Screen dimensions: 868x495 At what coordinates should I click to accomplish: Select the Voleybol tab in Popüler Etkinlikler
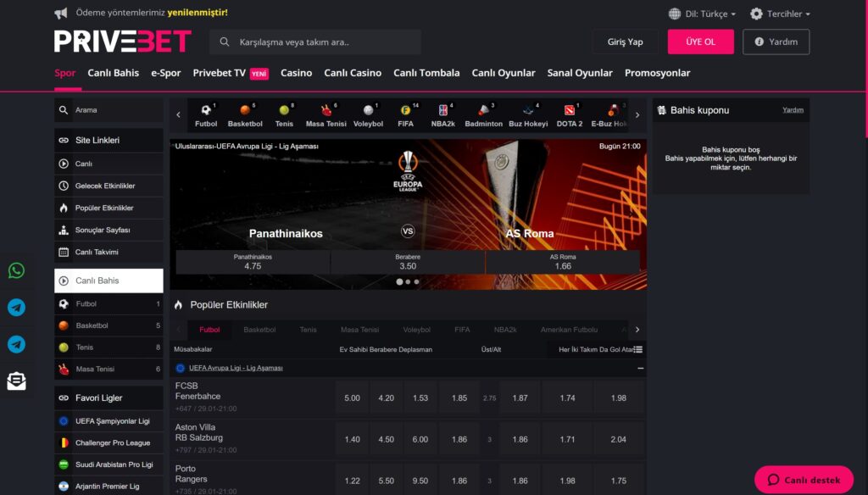416,330
